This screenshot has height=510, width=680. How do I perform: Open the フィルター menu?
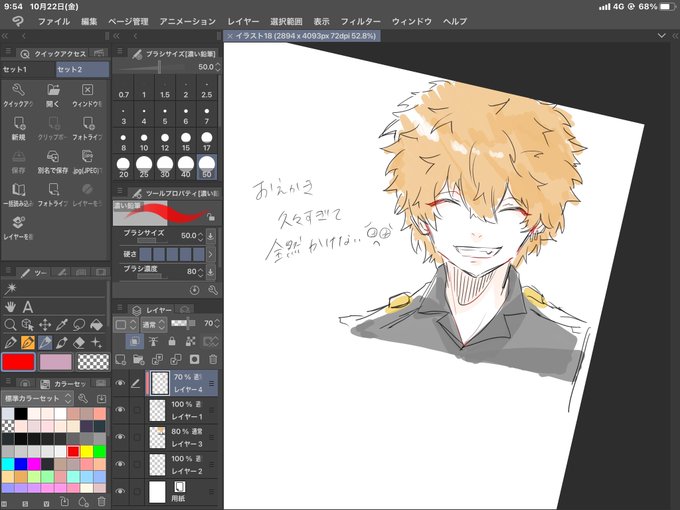point(360,21)
